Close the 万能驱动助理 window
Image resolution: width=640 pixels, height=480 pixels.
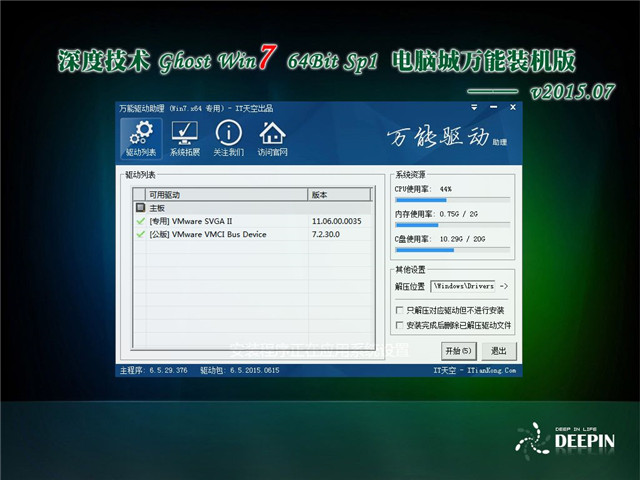tap(513, 107)
